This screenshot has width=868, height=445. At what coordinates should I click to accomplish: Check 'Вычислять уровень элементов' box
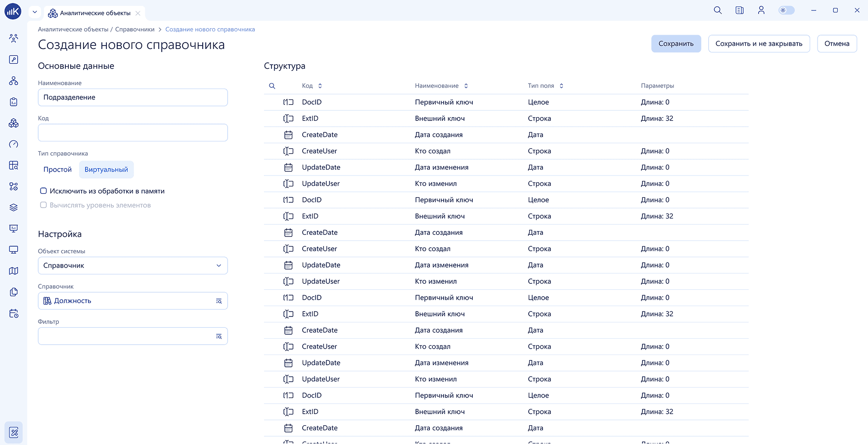pos(44,205)
